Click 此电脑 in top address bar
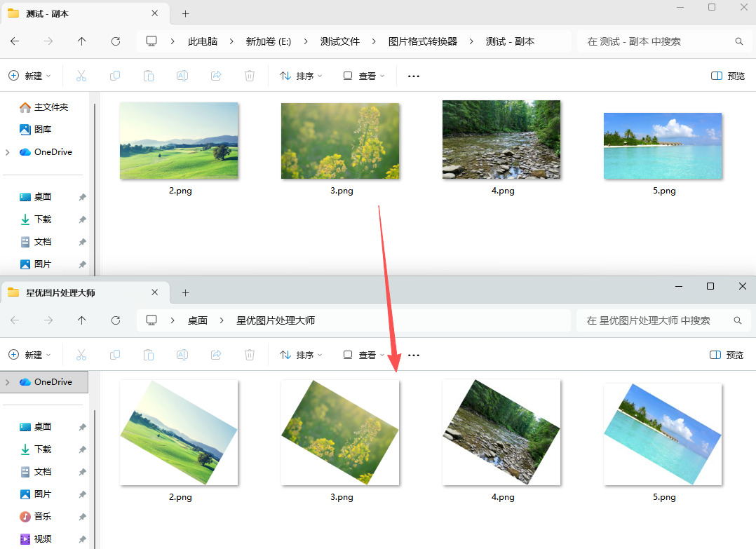This screenshot has width=756, height=549. pyautogui.click(x=203, y=41)
